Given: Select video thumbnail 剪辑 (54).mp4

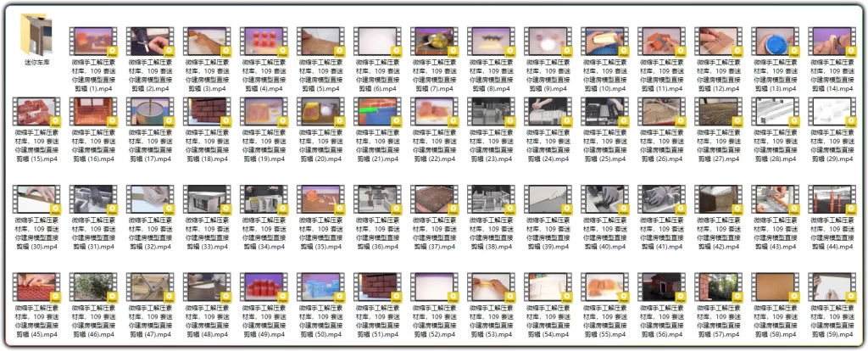Looking at the screenshot, I should tap(548, 287).
